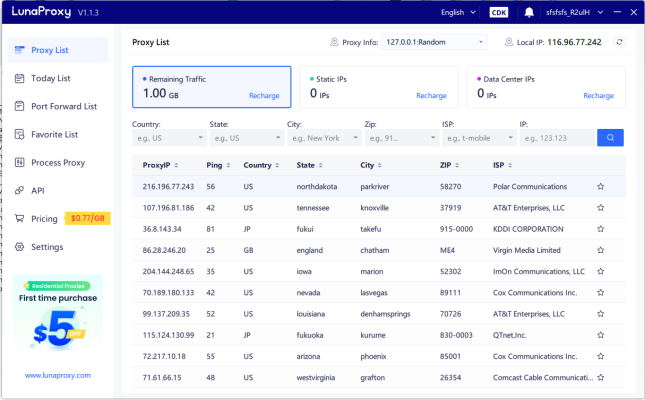Click Polar Communications ISP cell
Screen dimensions: 645x400
[530, 186]
